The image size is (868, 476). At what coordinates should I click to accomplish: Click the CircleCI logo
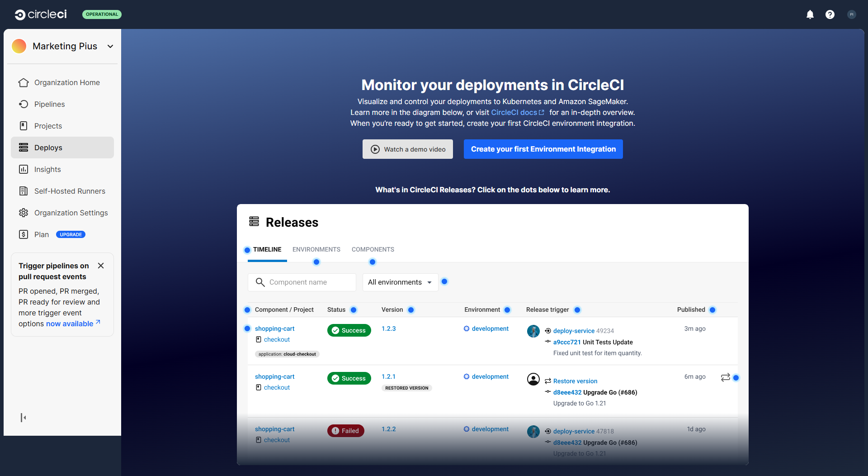click(x=41, y=14)
